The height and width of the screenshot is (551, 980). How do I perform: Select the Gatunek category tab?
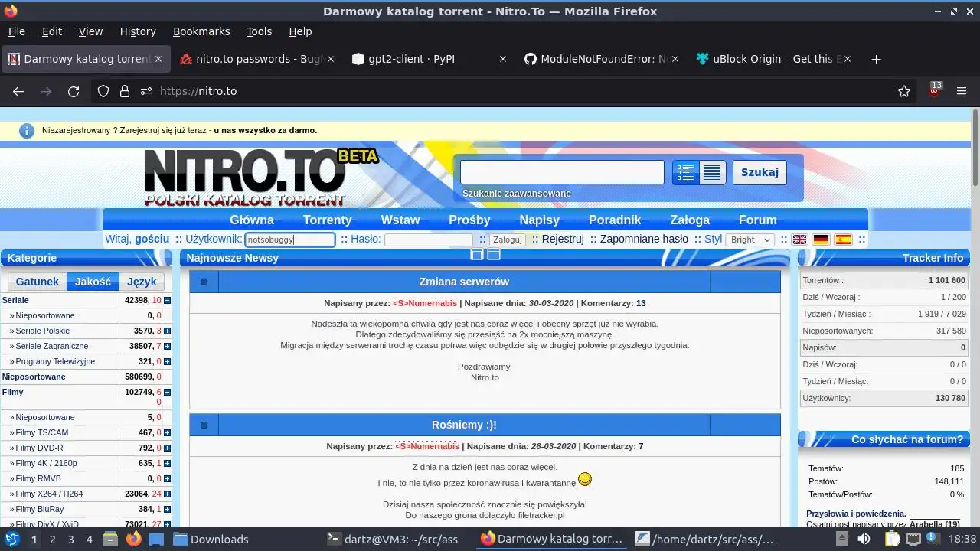point(37,282)
